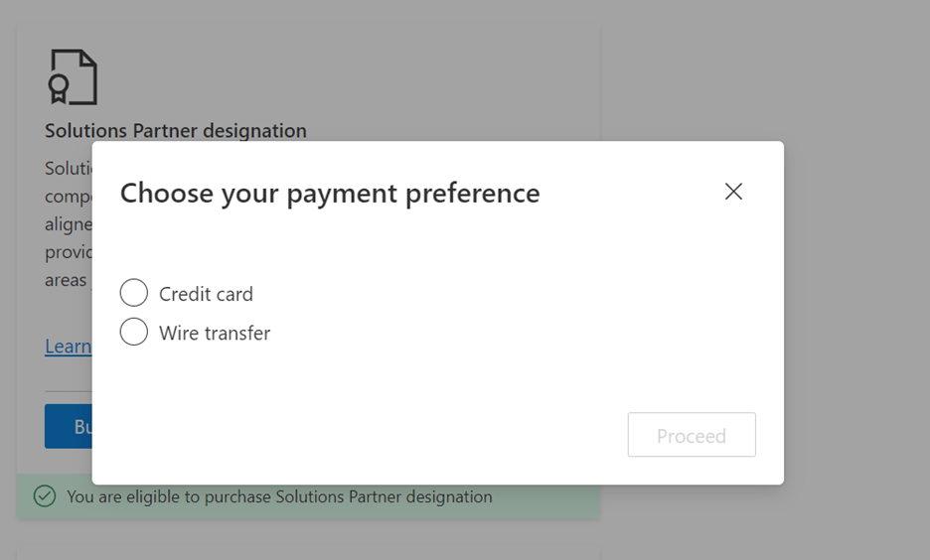The image size is (930, 560).
Task: Click the divider line above the blue button
Action: [68, 391]
